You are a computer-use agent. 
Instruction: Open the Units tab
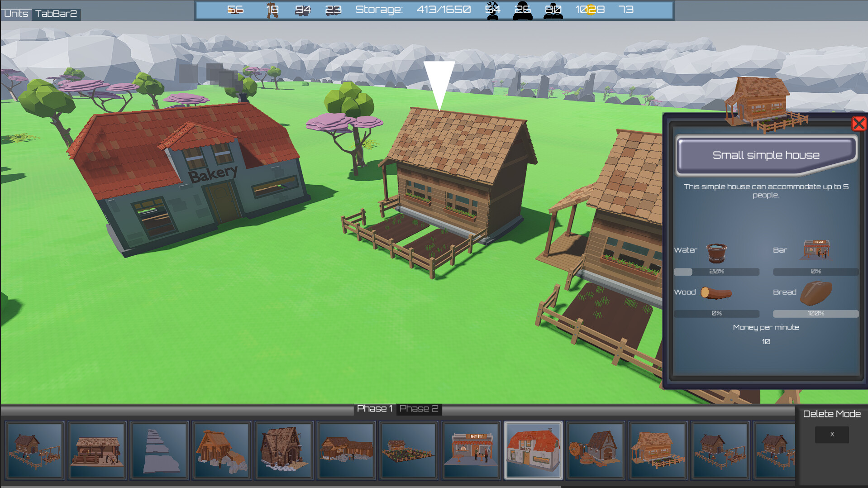pyautogui.click(x=16, y=14)
